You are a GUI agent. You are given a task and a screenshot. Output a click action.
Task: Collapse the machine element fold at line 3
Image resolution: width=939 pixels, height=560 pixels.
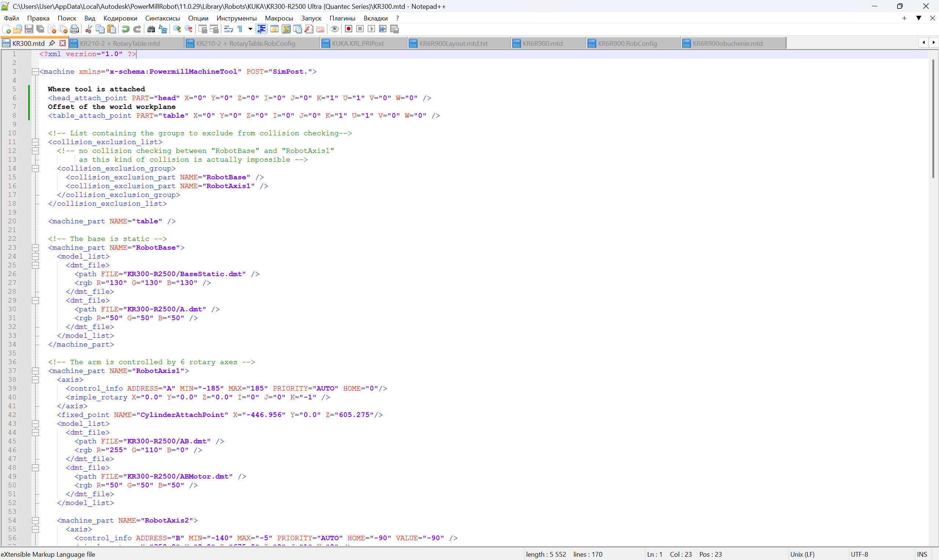coord(35,72)
